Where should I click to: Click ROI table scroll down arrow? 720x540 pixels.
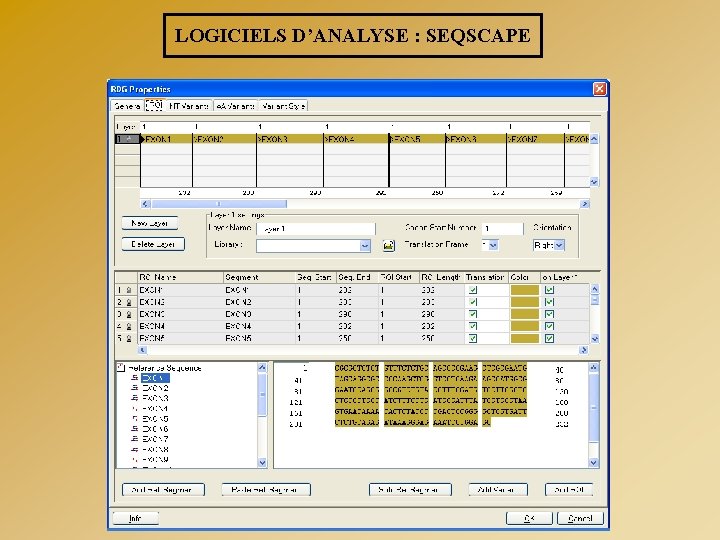tap(595, 339)
